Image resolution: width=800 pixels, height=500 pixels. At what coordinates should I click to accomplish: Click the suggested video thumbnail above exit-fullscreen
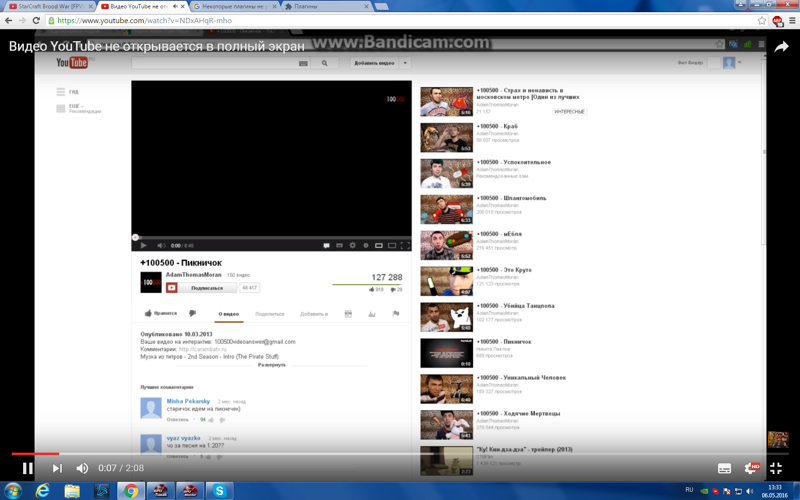pyautogui.click(x=778, y=440)
